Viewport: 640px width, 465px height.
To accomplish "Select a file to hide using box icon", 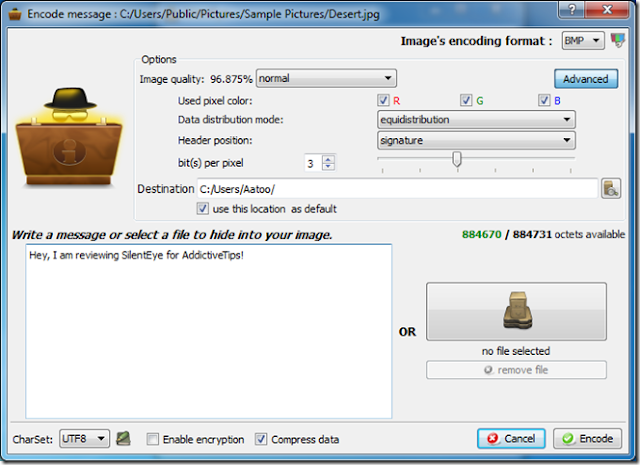I will (x=516, y=311).
